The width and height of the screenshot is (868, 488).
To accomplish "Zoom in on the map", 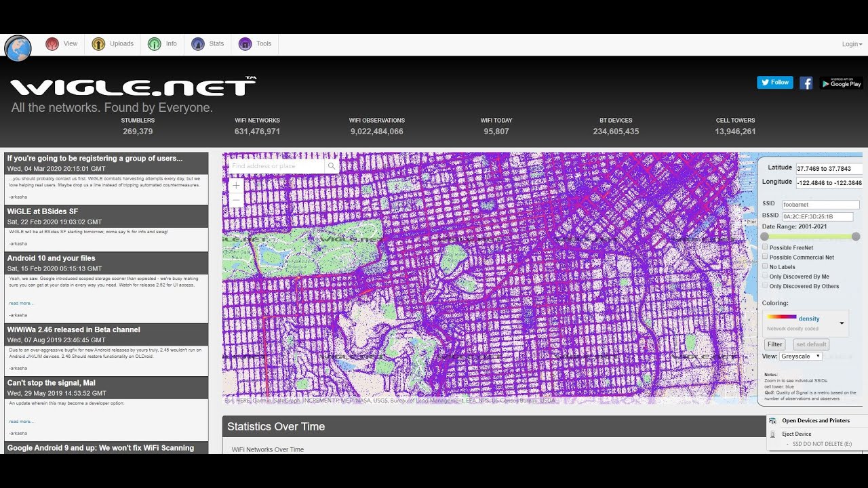I will [x=236, y=185].
